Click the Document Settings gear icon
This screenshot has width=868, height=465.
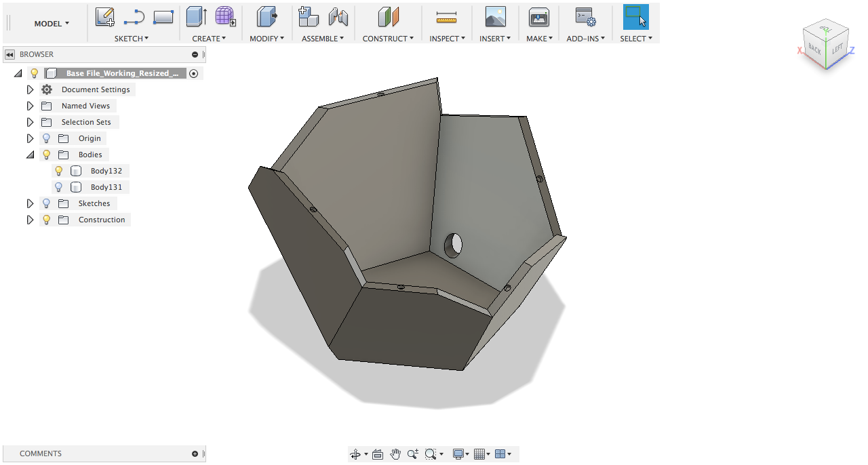47,89
